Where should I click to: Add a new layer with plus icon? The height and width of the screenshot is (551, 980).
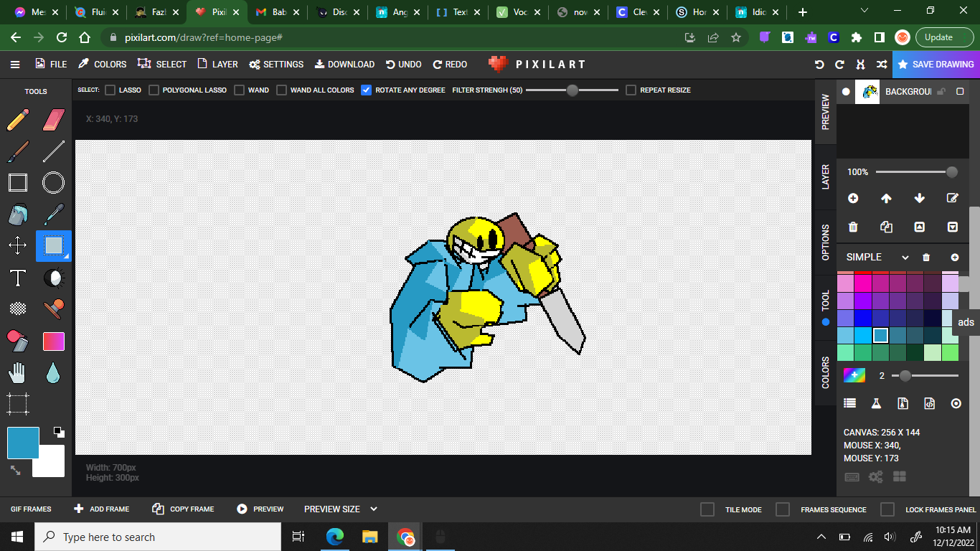(x=853, y=199)
